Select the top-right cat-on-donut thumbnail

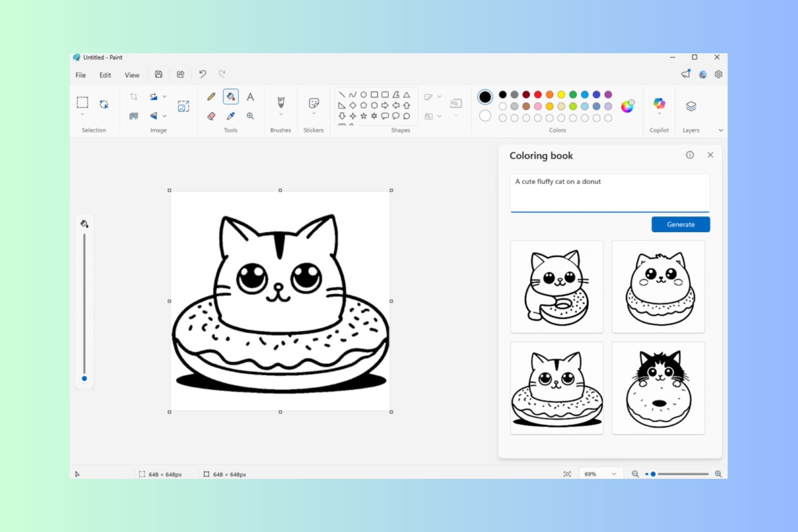[658, 287]
